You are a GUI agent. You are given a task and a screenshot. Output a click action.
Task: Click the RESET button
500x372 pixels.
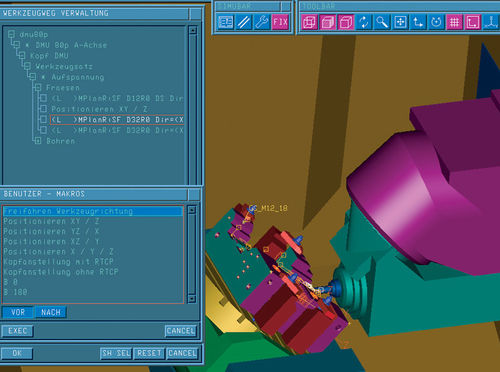click(149, 353)
